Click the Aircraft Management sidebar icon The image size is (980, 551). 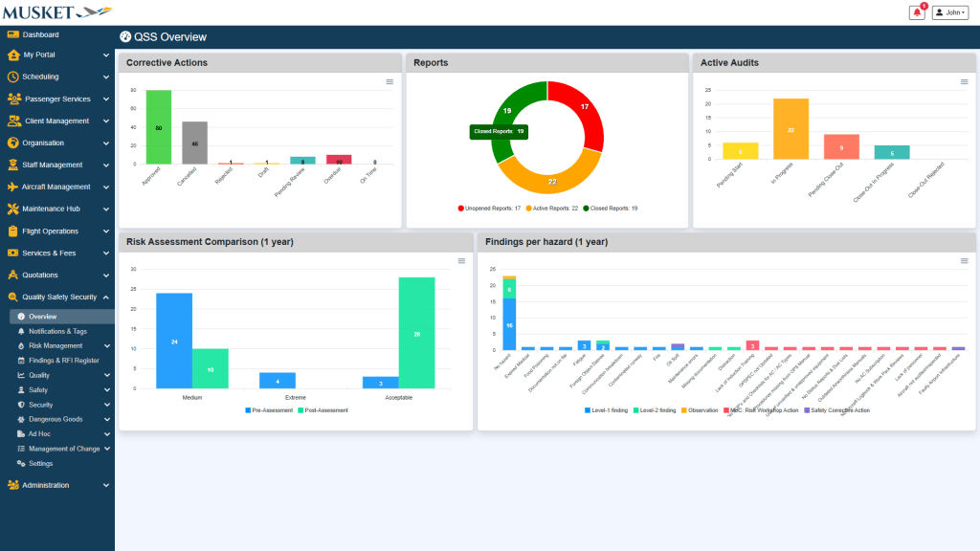[x=13, y=187]
